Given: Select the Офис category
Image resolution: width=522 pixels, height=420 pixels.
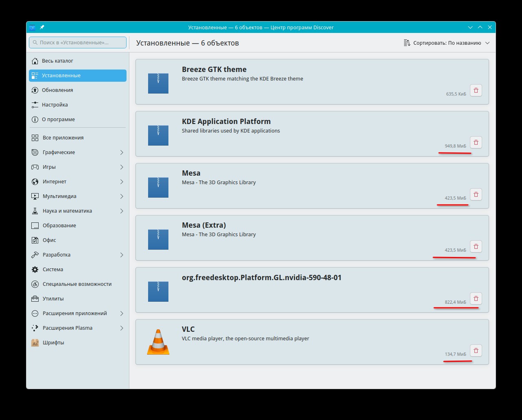Looking at the screenshot, I should (x=49, y=240).
